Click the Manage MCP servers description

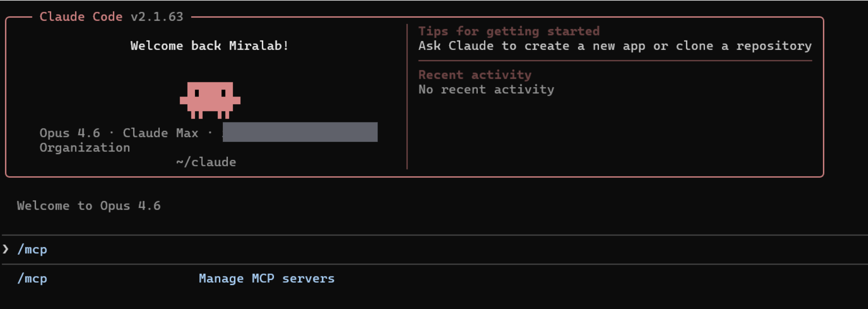(266, 278)
